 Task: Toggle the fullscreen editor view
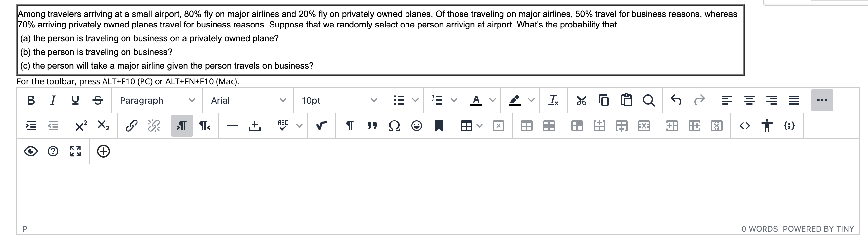75,152
